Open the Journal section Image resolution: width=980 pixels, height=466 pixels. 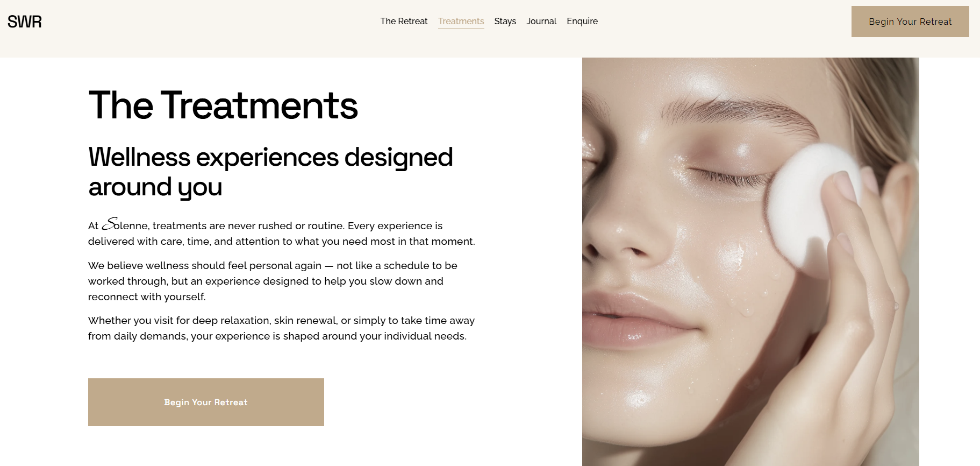(541, 21)
